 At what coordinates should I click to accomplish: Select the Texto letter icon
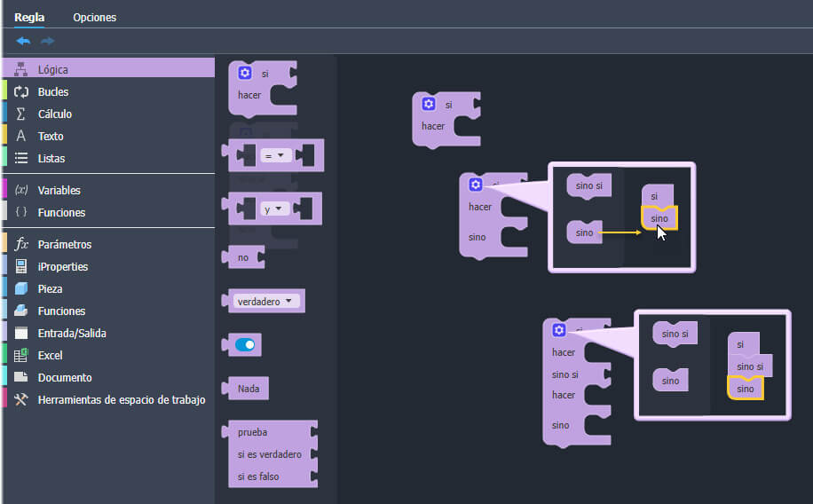tap(20, 136)
